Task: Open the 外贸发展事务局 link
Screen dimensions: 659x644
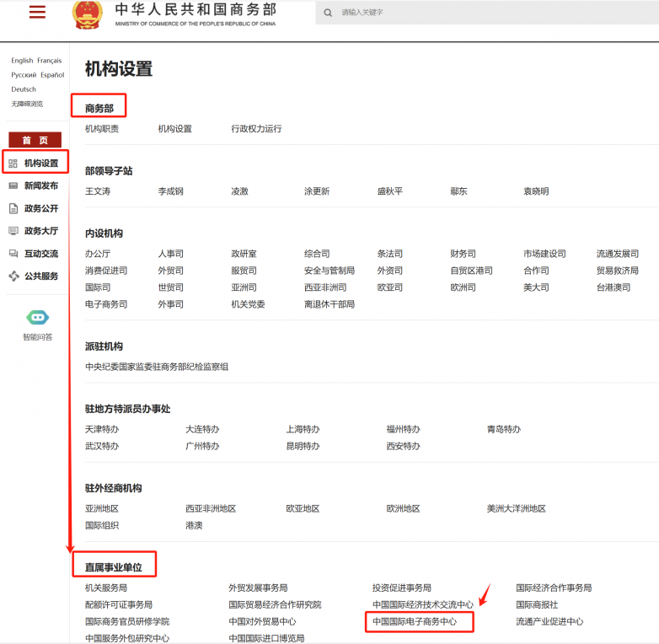Action: click(258, 588)
